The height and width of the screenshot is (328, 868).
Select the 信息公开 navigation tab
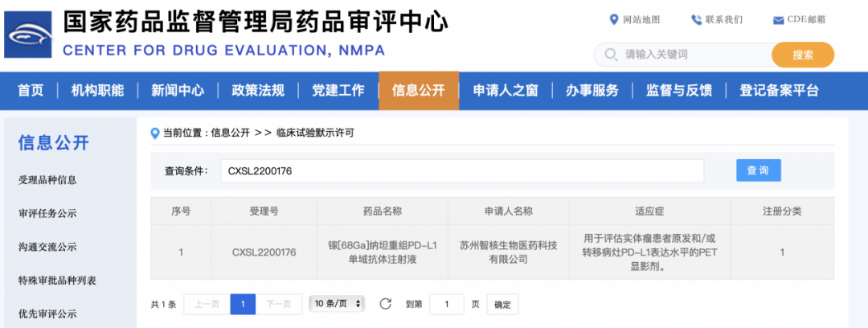tap(419, 90)
